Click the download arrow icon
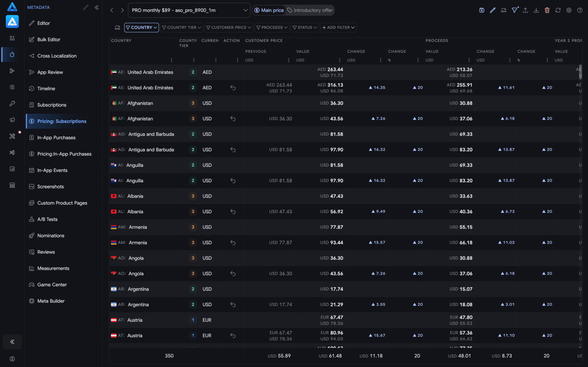This screenshot has width=588, height=367. coord(536,10)
